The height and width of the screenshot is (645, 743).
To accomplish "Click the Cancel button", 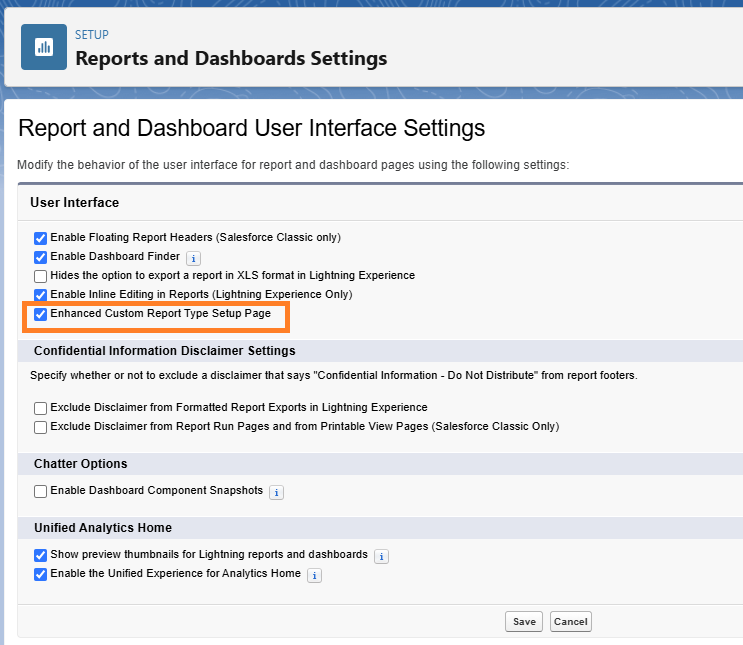I will point(571,621).
